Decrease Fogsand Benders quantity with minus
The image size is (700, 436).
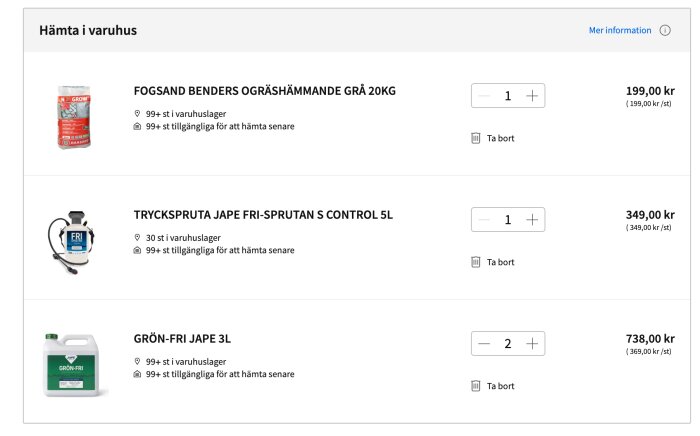[484, 96]
